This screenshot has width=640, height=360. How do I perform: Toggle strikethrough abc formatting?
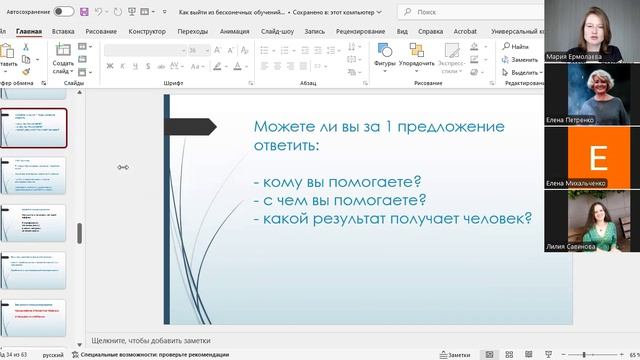click(x=161, y=66)
